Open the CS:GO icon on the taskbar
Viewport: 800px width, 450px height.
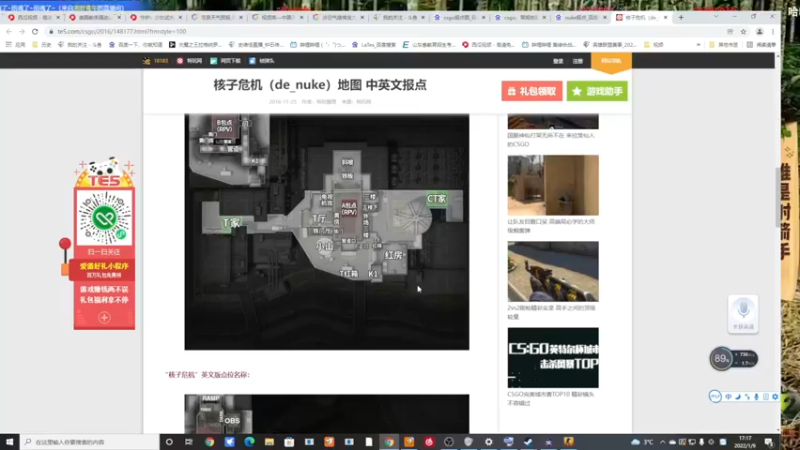pos(568,442)
